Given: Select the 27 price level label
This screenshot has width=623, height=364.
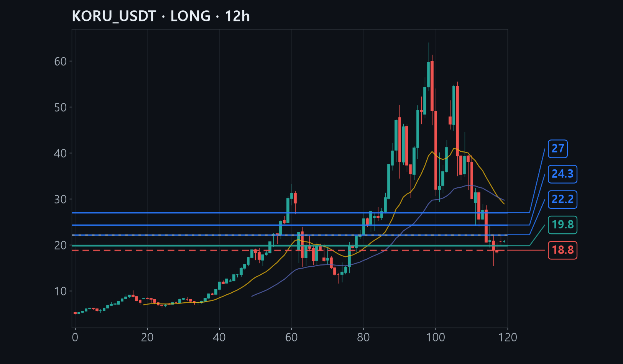Looking at the screenshot, I should pos(558,149).
